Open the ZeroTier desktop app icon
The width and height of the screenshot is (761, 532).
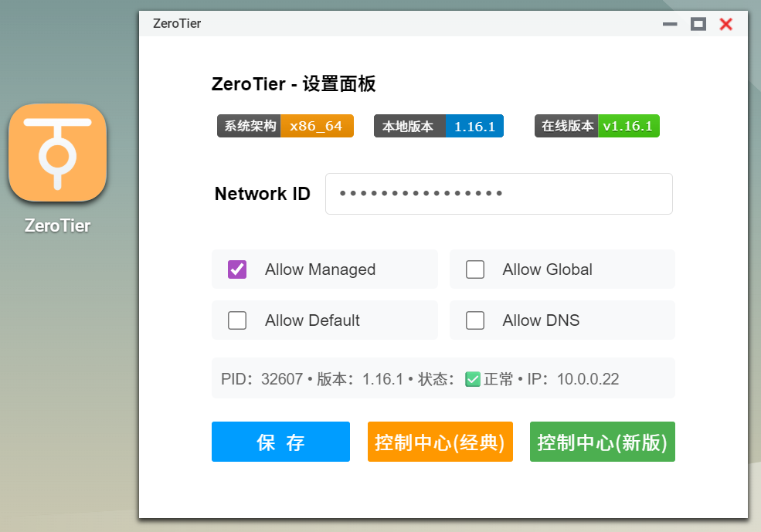(x=58, y=152)
